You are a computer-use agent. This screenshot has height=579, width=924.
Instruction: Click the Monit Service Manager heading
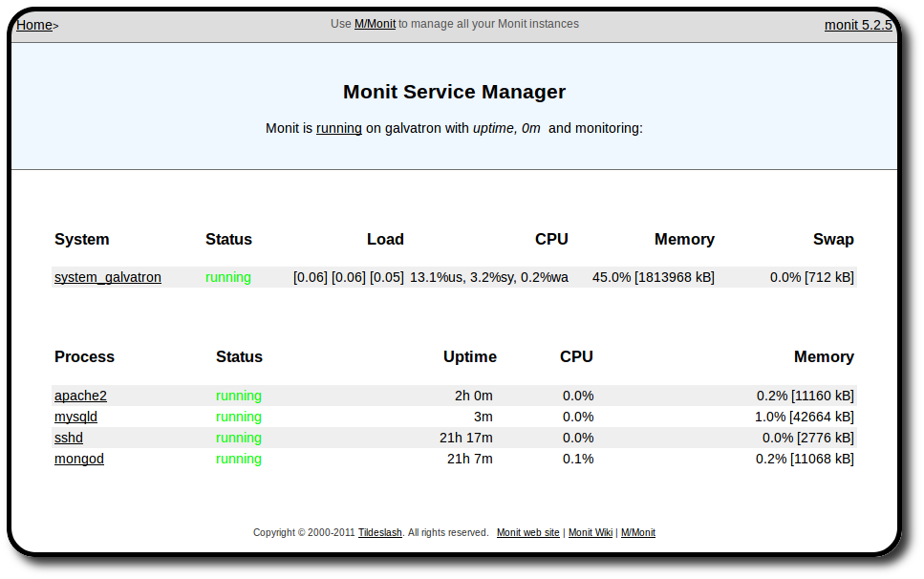(454, 92)
